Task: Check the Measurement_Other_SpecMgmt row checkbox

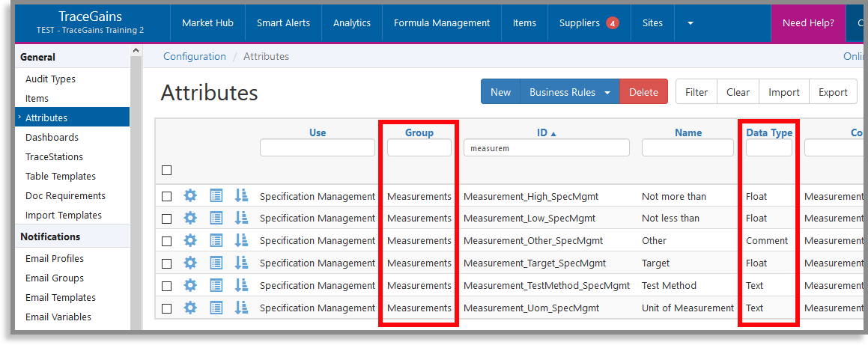Action: 166,241
